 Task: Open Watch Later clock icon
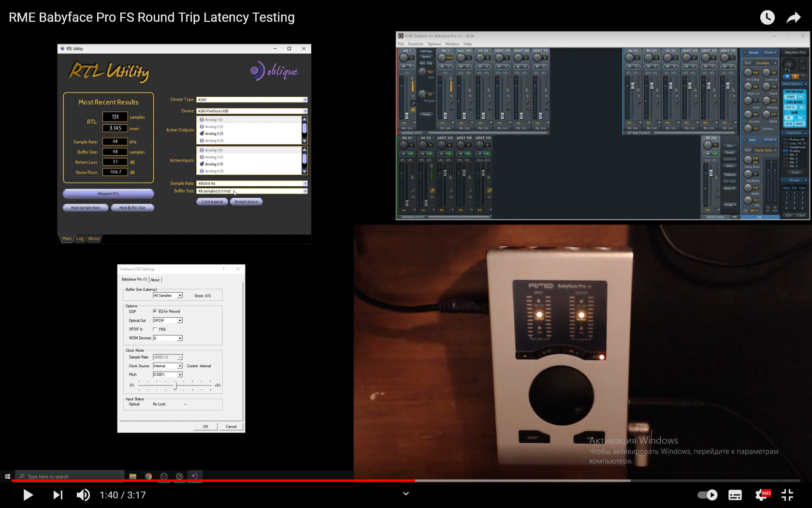pos(767,17)
